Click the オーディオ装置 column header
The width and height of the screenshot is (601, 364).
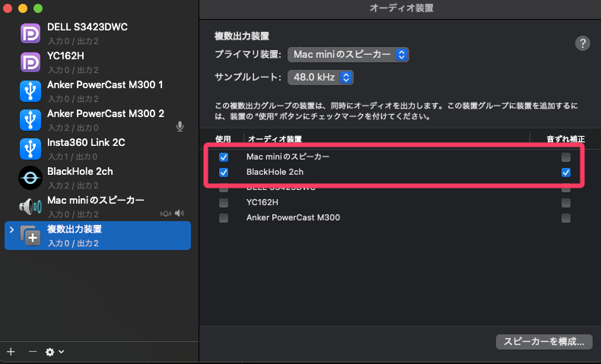click(275, 139)
